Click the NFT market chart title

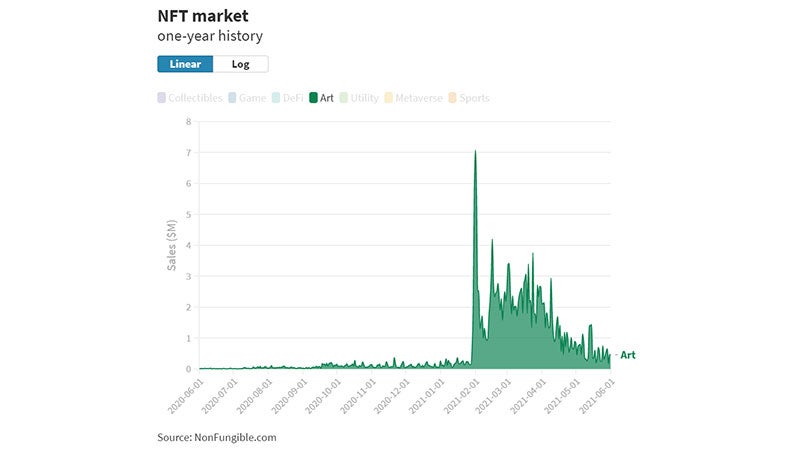click(x=203, y=17)
